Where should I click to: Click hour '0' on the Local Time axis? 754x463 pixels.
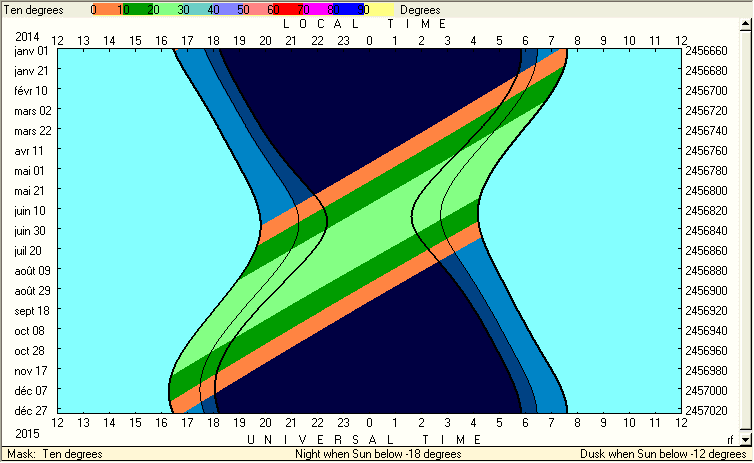point(369,41)
